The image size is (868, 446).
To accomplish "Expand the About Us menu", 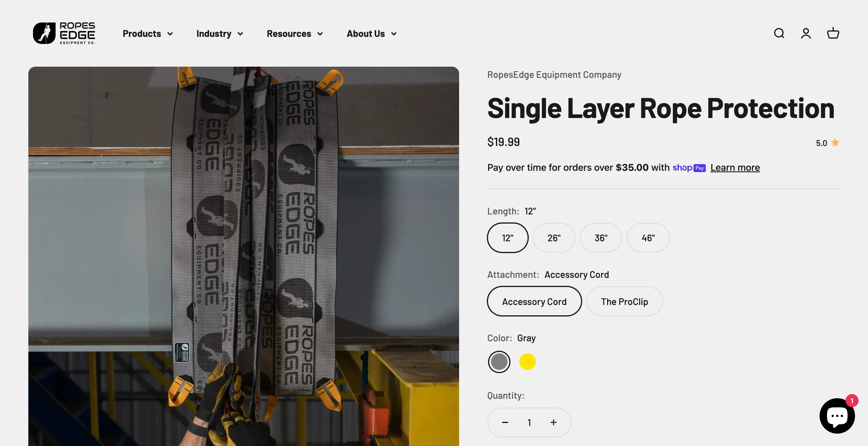I will 372,34.
